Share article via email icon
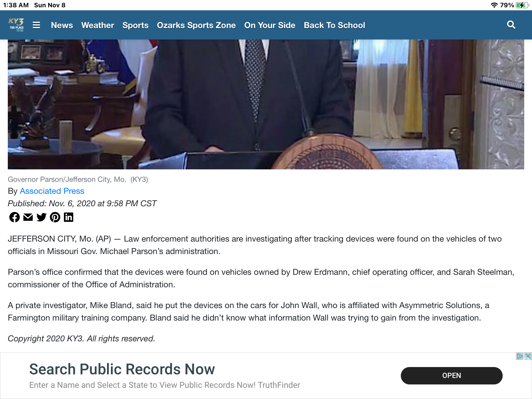Screen dimensions: 532x399 coord(28,217)
